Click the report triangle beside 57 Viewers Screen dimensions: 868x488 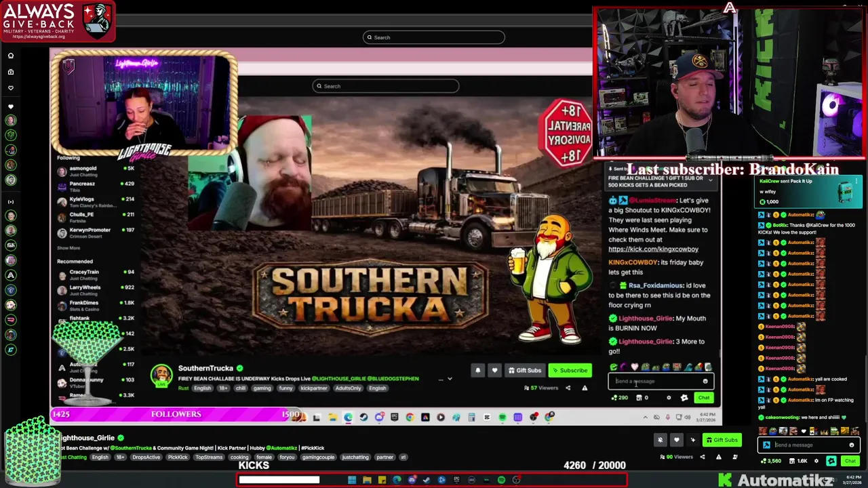[x=584, y=388]
